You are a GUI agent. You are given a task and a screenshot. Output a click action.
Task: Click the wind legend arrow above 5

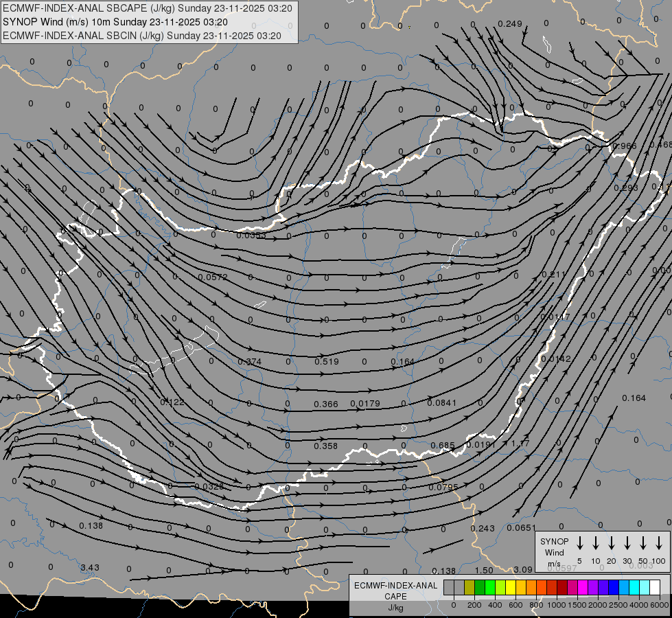coord(579,543)
